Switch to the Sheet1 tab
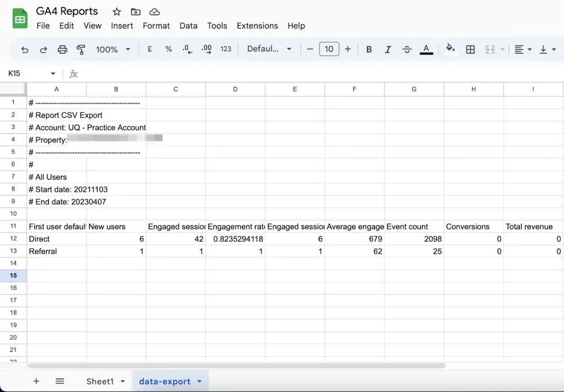This screenshot has height=392, width=564. [100, 381]
